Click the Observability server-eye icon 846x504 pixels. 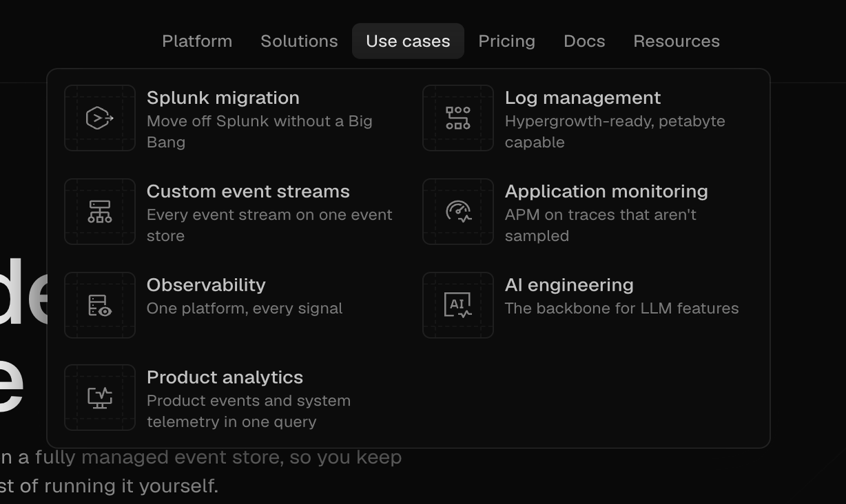tap(100, 305)
